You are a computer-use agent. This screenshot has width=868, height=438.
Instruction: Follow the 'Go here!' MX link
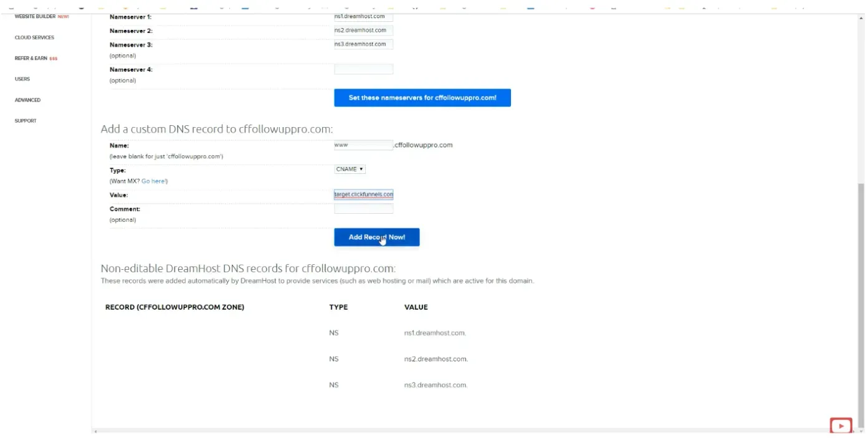pos(154,181)
